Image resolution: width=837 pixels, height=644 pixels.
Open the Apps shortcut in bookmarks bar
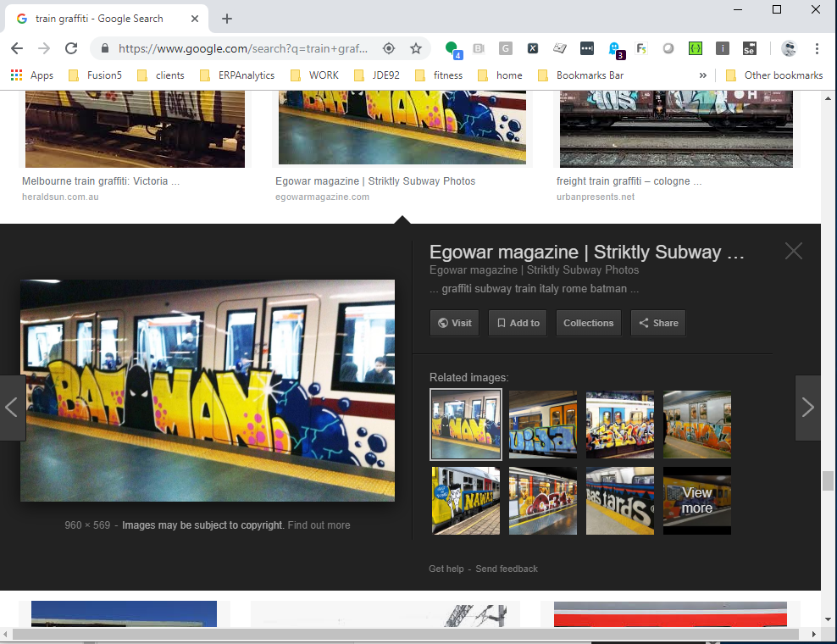tap(32, 75)
